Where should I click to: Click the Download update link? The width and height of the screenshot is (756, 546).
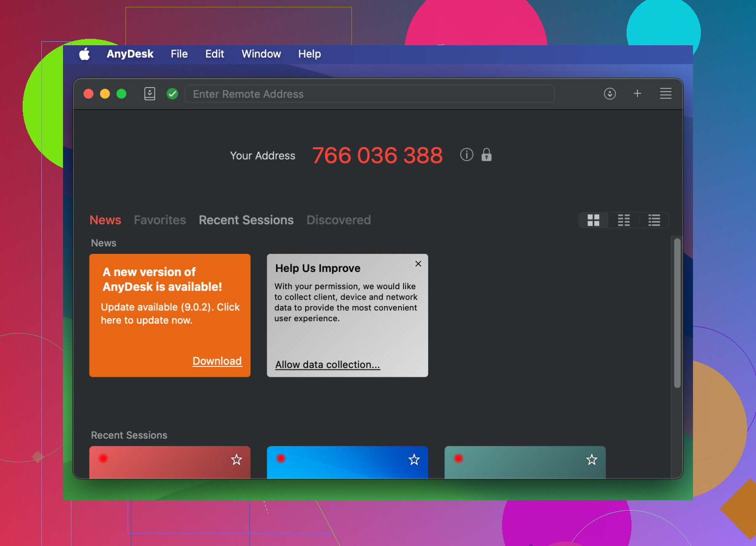[217, 361]
